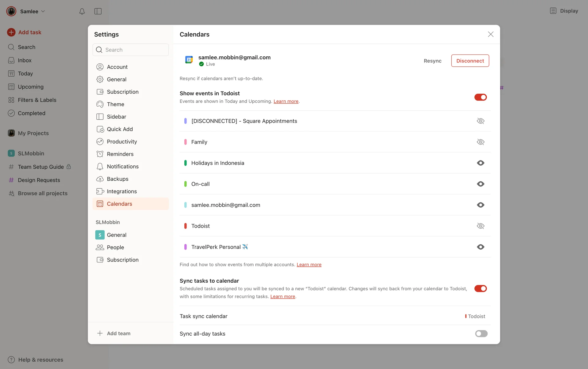Expand the My Projects section
588x369 pixels.
(33, 133)
